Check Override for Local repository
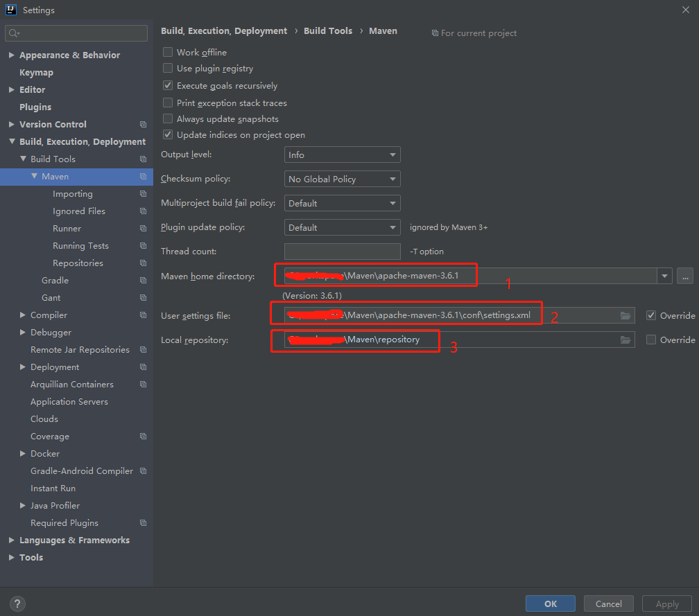 point(651,340)
